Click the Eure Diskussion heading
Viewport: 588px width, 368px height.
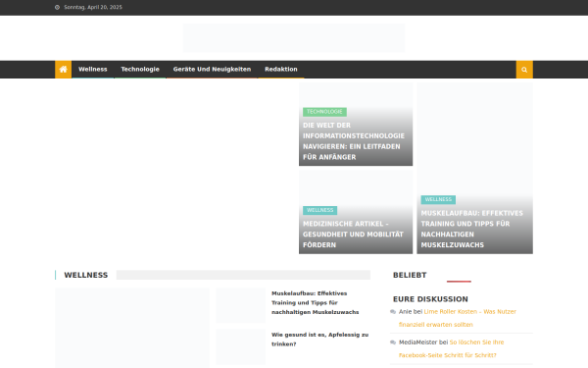(430, 299)
